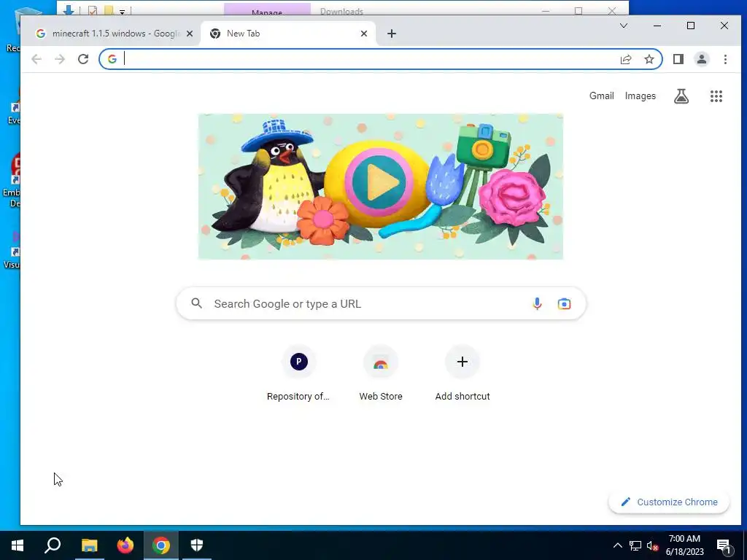747x560 pixels.
Task: Click the network tray icon
Action: point(635,545)
